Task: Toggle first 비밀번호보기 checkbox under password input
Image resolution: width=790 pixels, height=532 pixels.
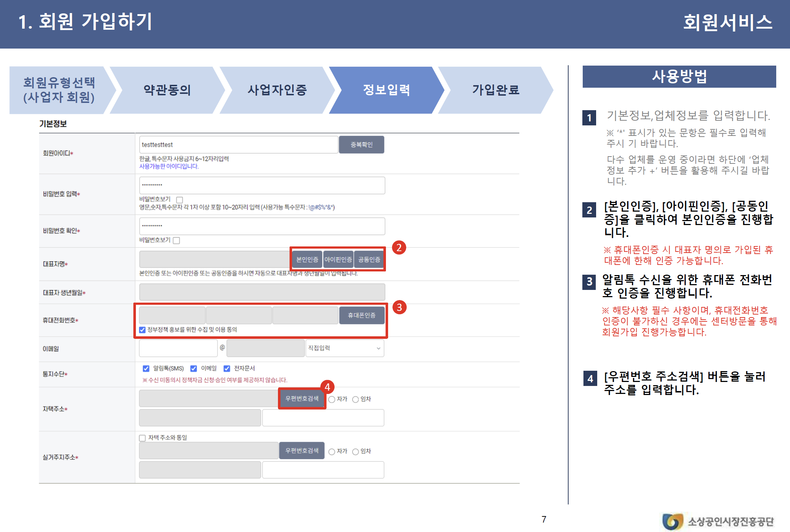Action: [x=179, y=200]
